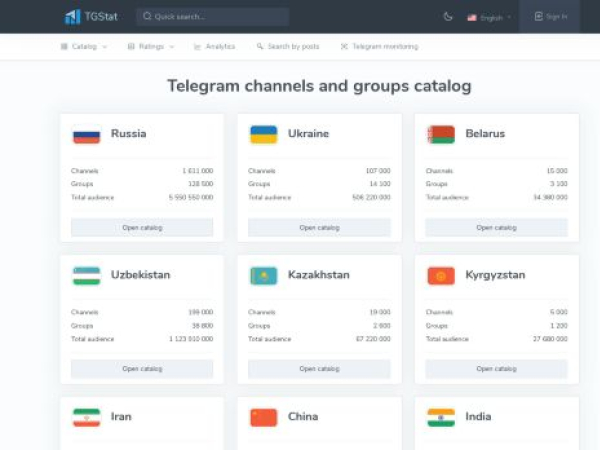Click the Kyrgyzstan flag icon
The height and width of the screenshot is (450, 600).
(x=441, y=276)
